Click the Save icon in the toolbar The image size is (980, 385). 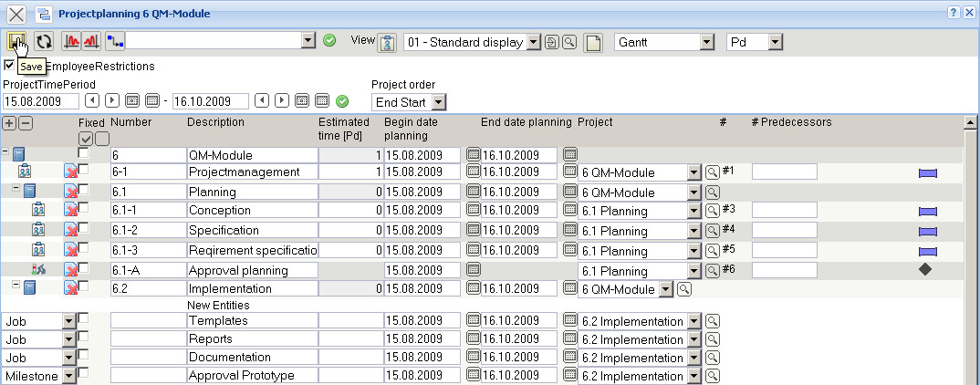point(16,42)
